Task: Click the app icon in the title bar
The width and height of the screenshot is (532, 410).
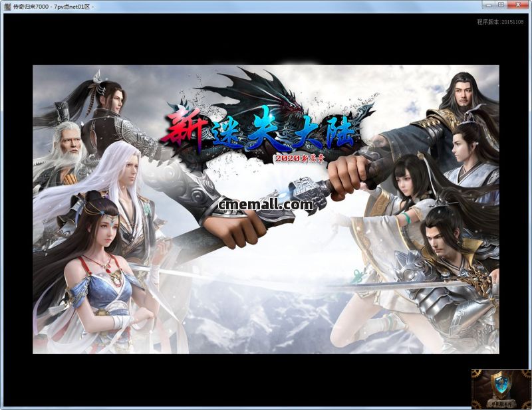Action: 7,6
